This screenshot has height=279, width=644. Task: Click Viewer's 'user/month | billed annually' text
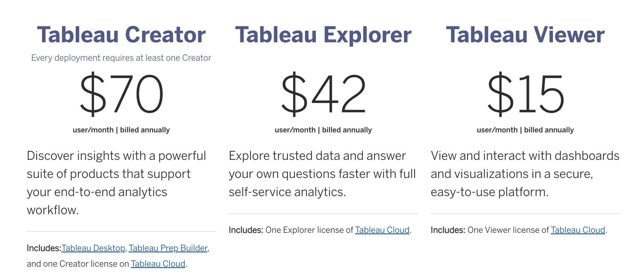tap(525, 130)
